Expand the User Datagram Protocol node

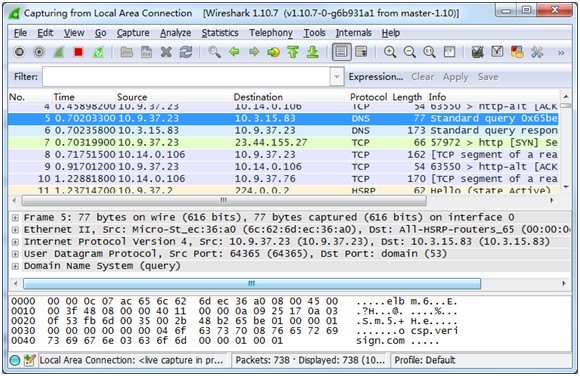pos(15,254)
